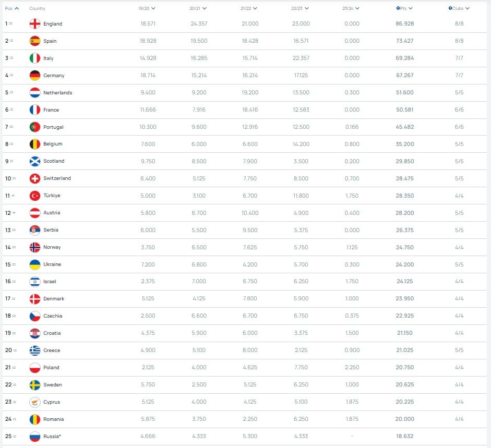Click the Germany flag icon
491x448 pixels.
(35, 76)
